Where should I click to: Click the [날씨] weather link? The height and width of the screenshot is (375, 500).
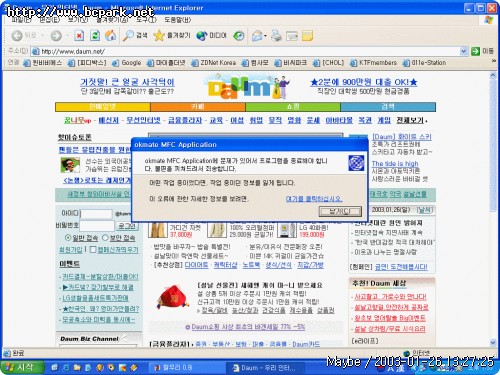pyautogui.click(x=425, y=210)
